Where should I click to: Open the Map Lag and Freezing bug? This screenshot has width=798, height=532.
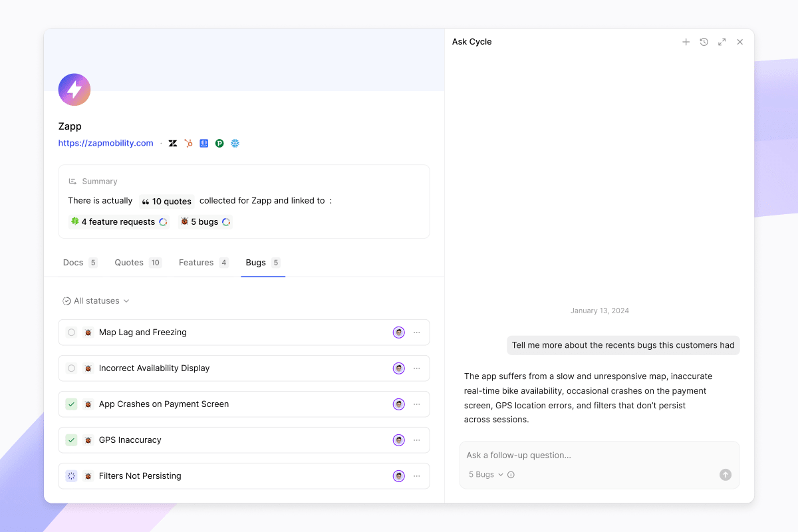click(244, 332)
